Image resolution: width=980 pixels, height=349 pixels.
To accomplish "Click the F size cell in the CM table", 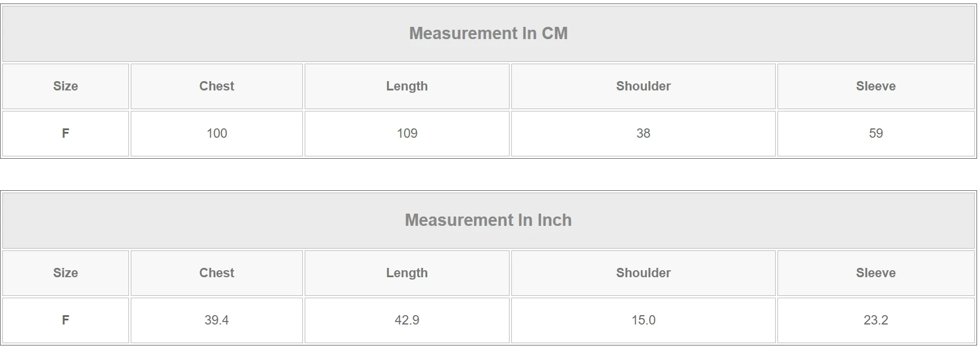I will point(65,134).
